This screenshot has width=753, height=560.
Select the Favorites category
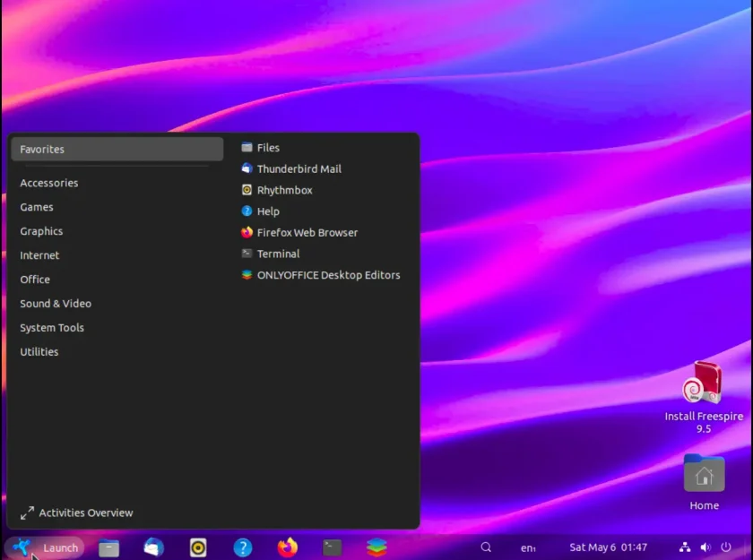pos(117,150)
